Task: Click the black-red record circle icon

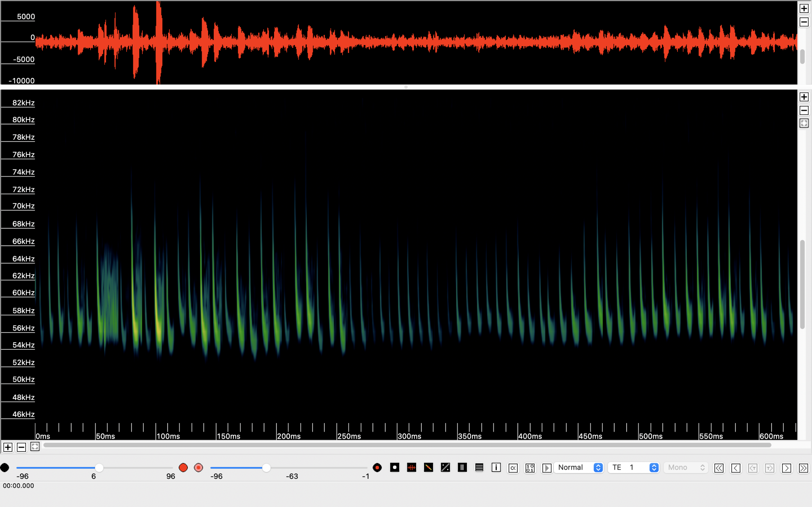Action: click(377, 467)
